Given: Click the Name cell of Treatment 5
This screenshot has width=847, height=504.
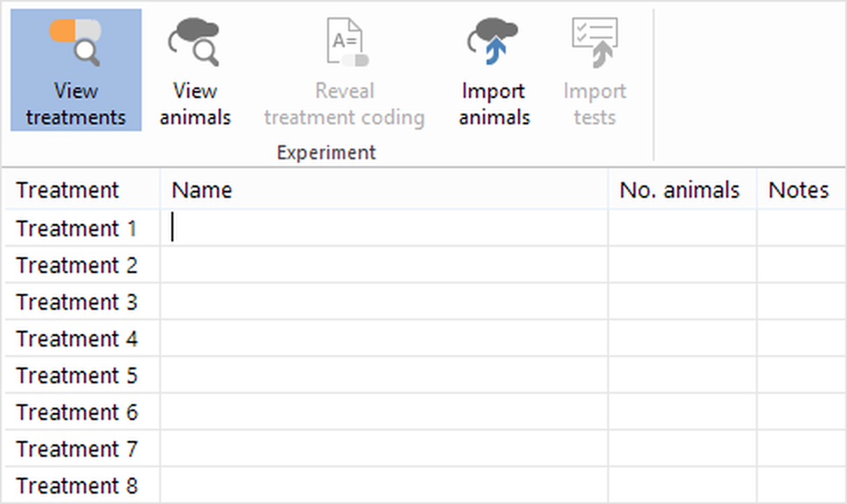Looking at the screenshot, I should point(384,375).
